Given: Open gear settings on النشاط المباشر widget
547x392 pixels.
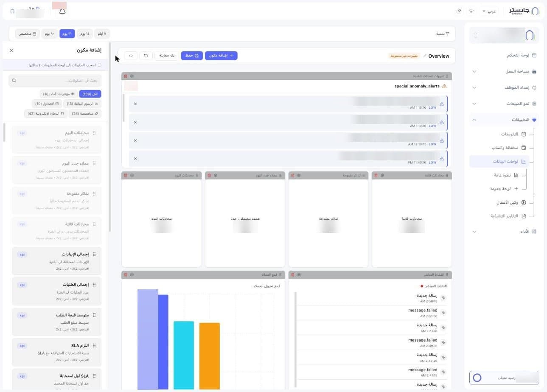Looking at the screenshot, I should [299, 275].
